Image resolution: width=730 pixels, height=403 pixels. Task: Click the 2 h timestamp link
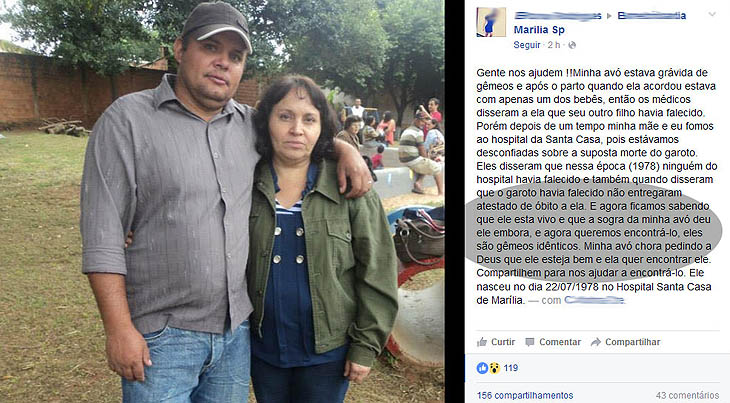click(554, 45)
